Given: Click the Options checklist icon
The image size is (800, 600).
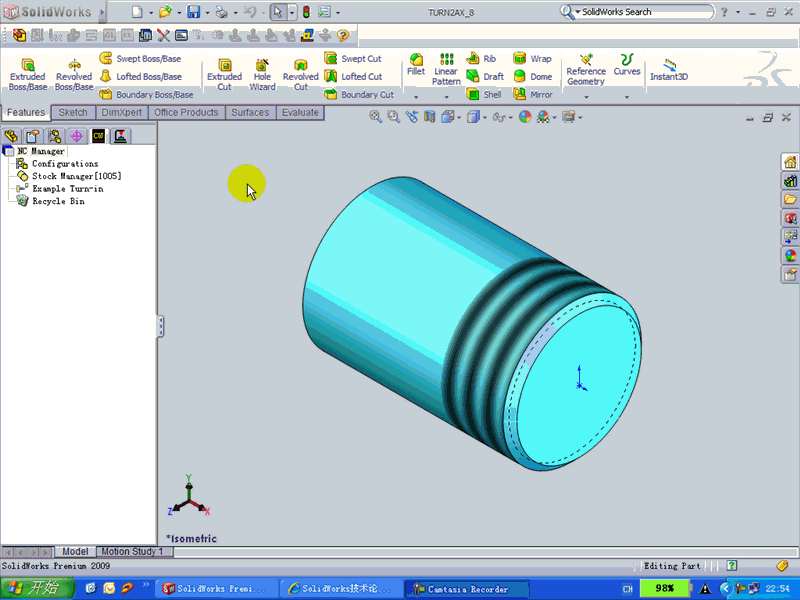Looking at the screenshot, I should point(324,12).
